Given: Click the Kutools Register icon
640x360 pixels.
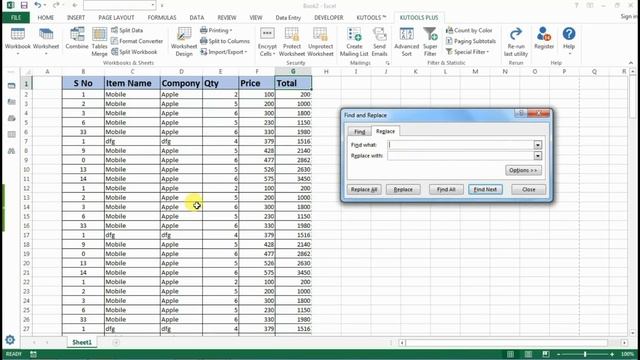Looking at the screenshot, I should (x=544, y=38).
